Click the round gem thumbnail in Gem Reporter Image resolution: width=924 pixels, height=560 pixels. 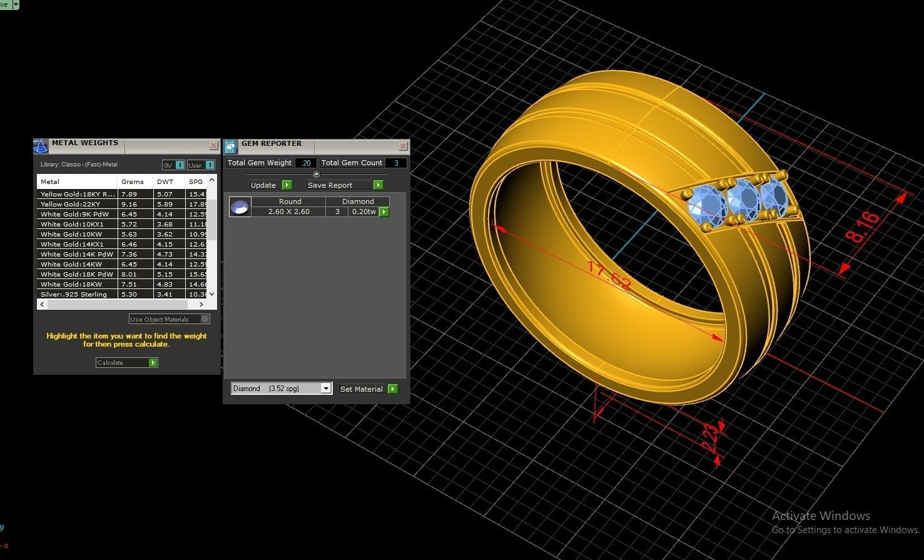(240, 206)
